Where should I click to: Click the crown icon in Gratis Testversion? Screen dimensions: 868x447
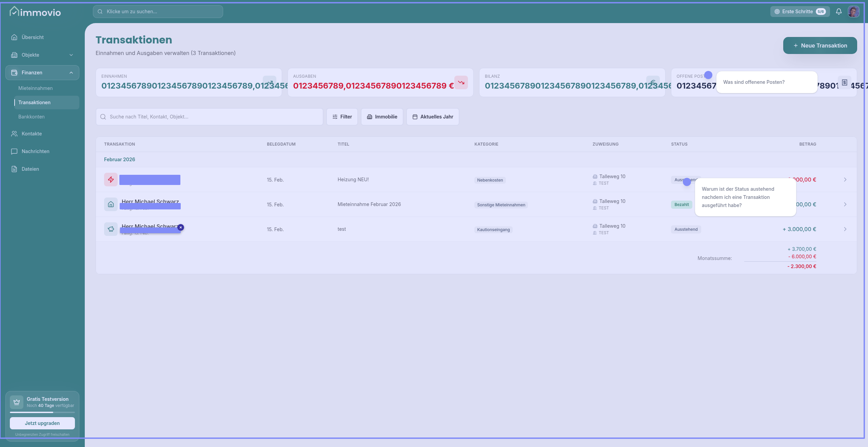point(17,402)
